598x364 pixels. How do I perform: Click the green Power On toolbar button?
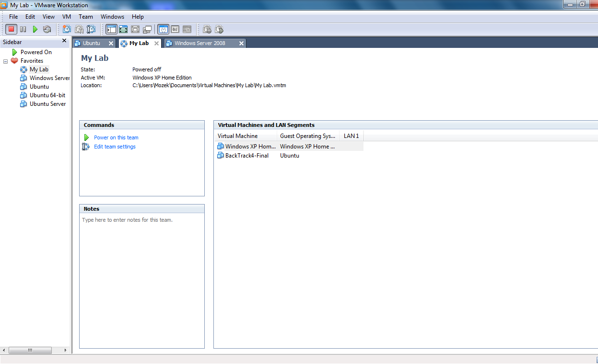tap(35, 29)
